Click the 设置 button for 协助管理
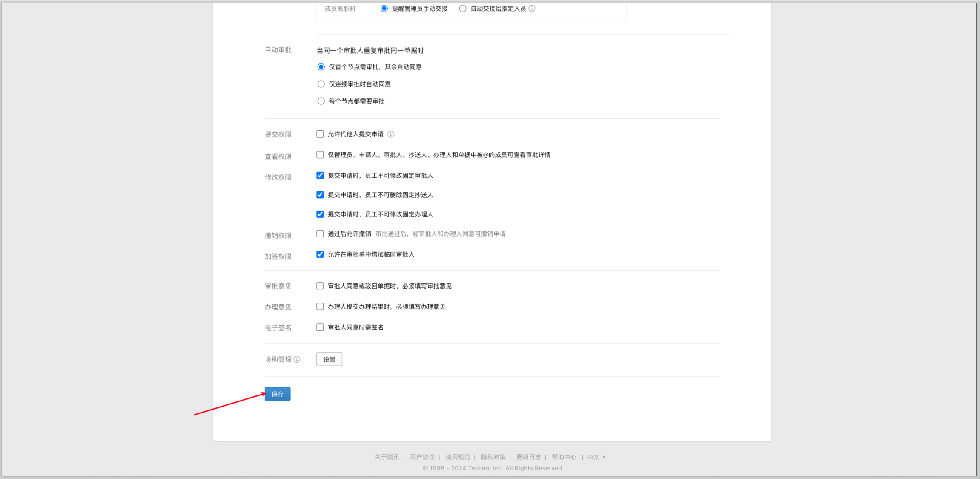980x479 pixels. click(329, 359)
